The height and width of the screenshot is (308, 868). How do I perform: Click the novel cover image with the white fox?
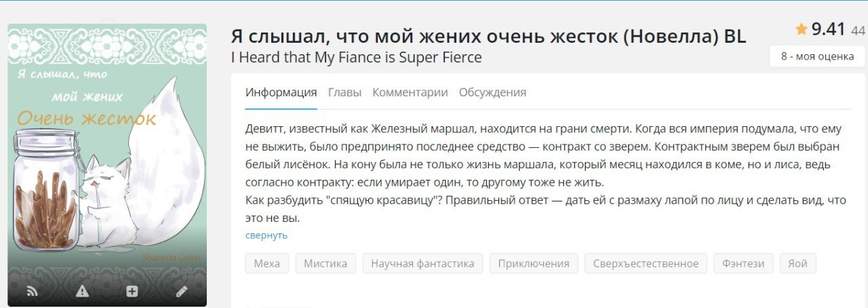coord(107,149)
